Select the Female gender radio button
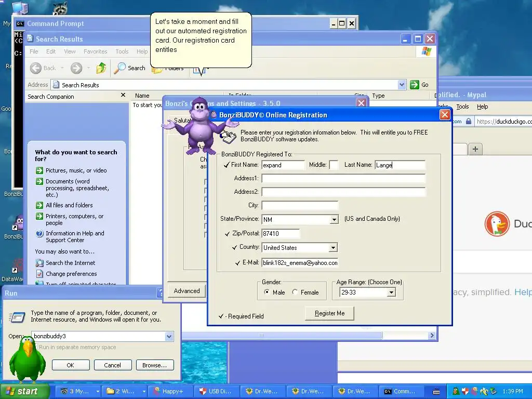The image size is (532, 399). [x=295, y=292]
